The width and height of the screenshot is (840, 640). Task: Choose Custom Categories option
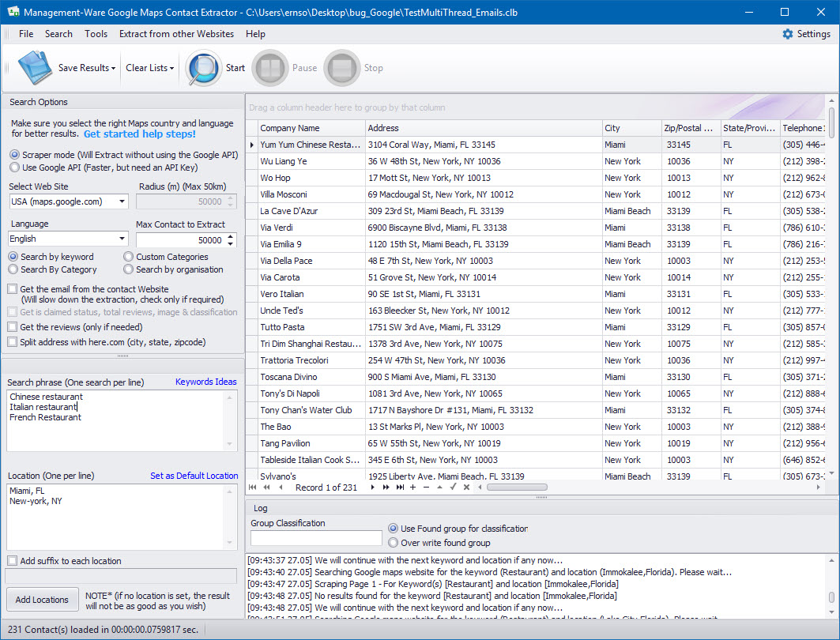click(129, 257)
